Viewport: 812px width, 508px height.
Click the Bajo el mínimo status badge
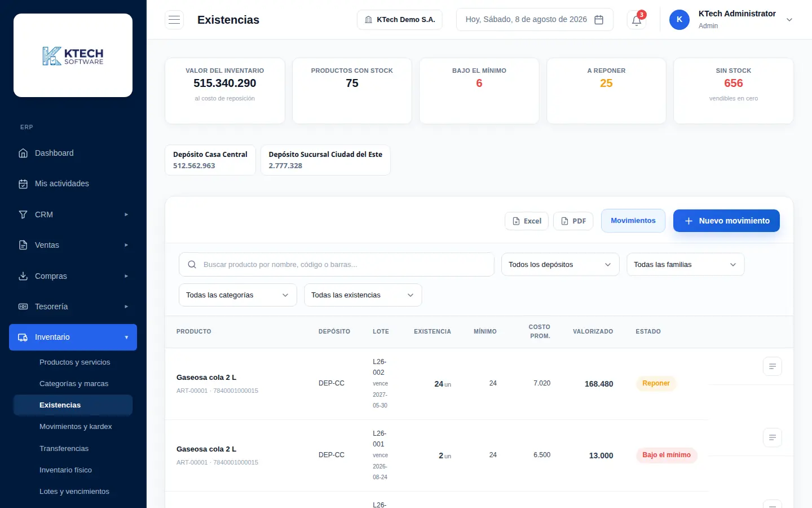click(667, 455)
